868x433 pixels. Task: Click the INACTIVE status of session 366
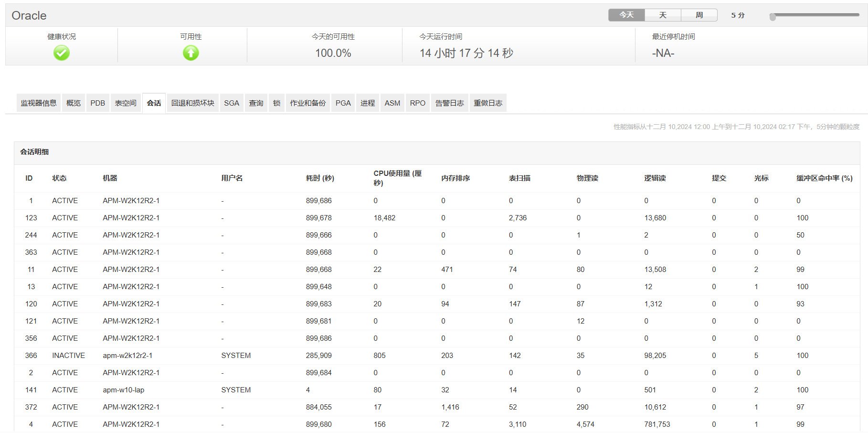69,356
